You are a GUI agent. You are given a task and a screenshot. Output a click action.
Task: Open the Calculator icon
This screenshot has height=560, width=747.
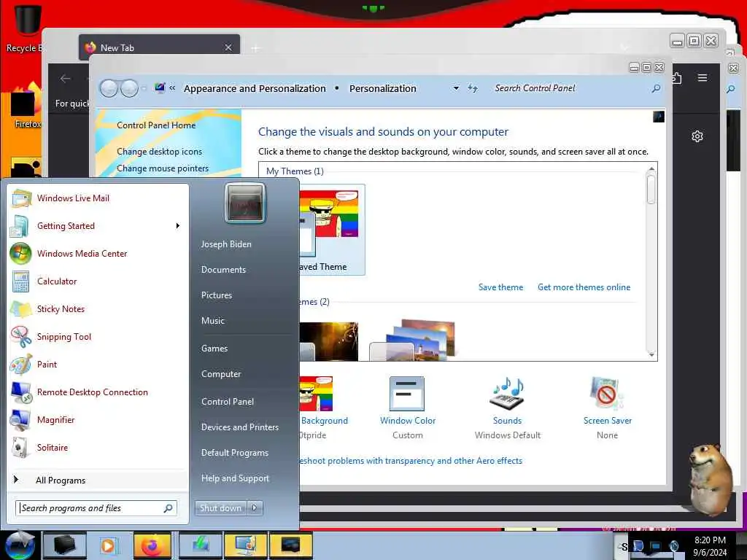20,281
